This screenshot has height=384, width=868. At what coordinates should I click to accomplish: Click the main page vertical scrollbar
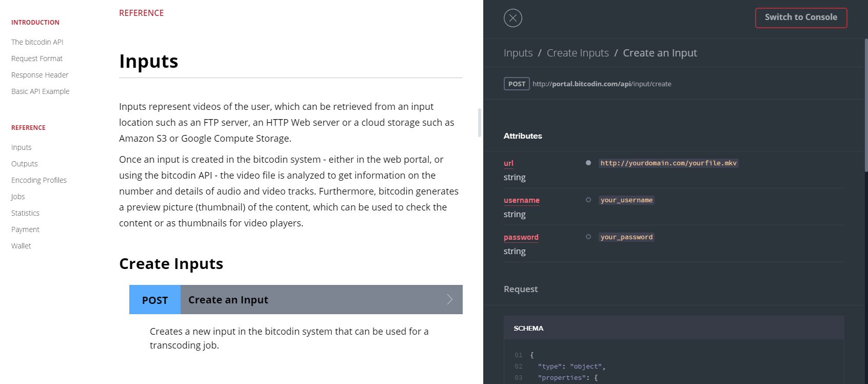tap(480, 122)
